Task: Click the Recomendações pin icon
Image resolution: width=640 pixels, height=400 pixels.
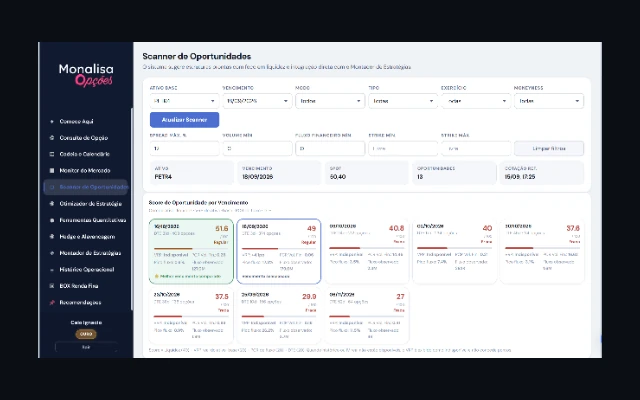Action: coord(51,302)
